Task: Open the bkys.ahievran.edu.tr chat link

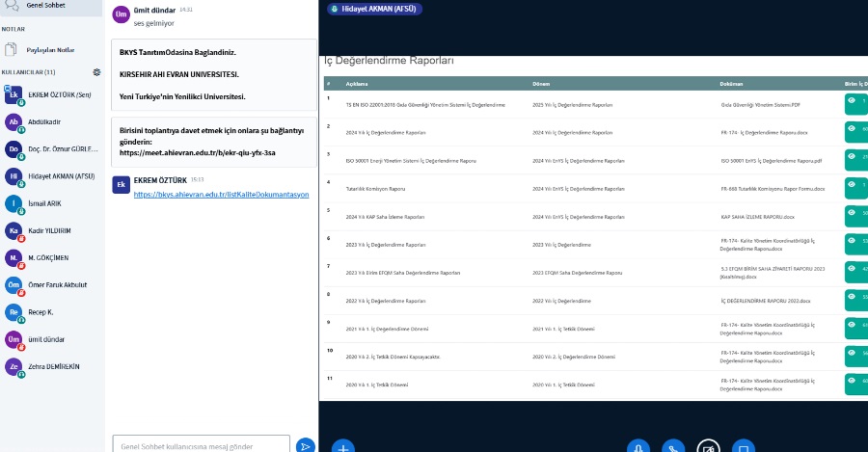Action: pos(221,195)
